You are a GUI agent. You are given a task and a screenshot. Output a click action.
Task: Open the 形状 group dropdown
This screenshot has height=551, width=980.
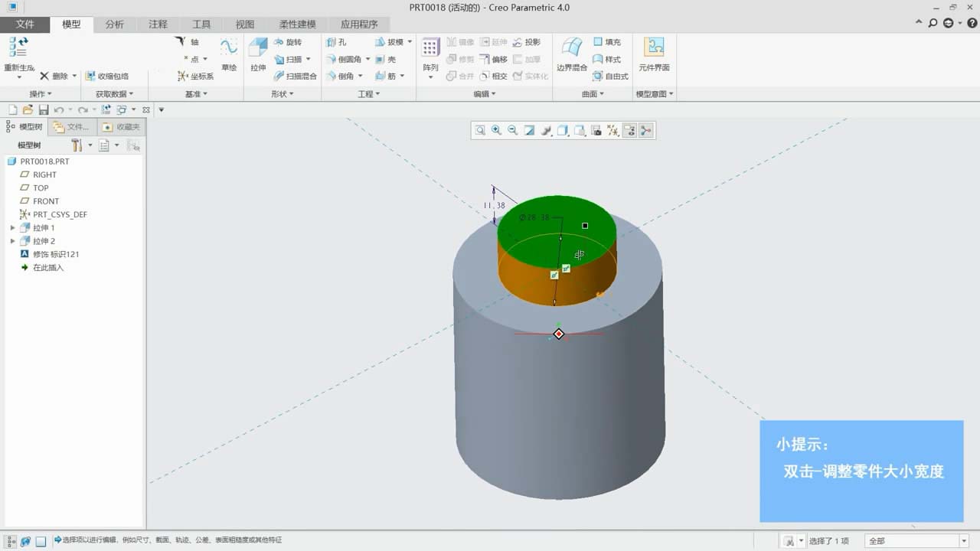pos(283,94)
